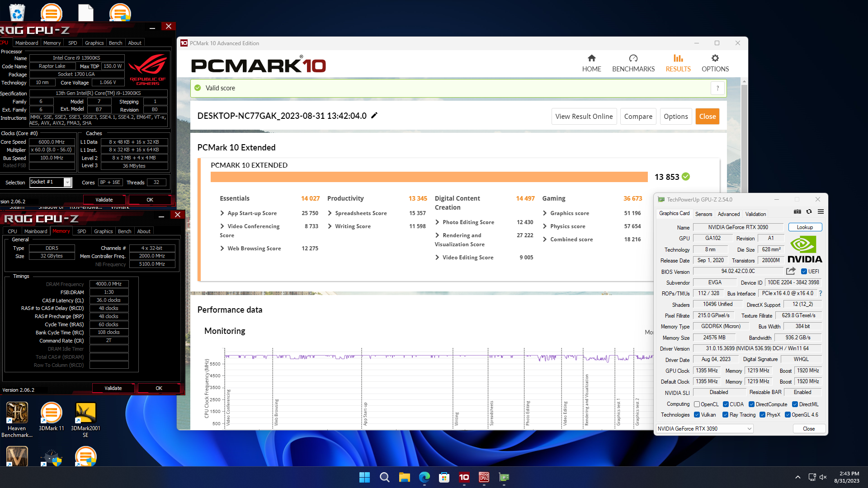Screen dimensions: 868x488
Task: Switch to Validation tab in GPU-Z
Action: pyautogui.click(x=755, y=214)
